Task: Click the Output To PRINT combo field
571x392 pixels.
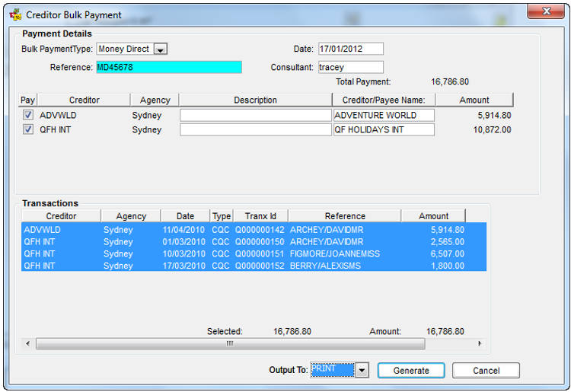Action: [333, 370]
